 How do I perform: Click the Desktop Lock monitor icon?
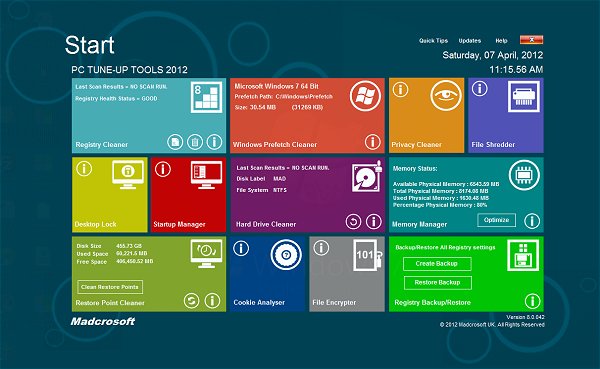click(x=128, y=175)
